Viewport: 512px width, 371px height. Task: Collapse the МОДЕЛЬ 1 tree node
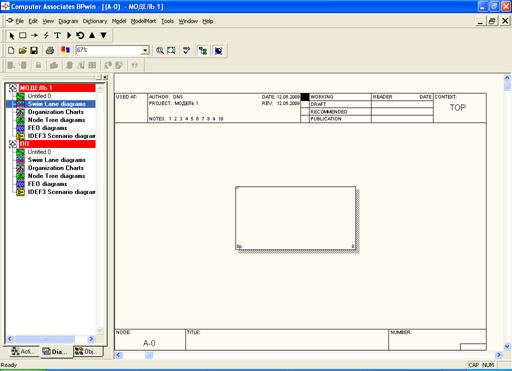click(13, 88)
